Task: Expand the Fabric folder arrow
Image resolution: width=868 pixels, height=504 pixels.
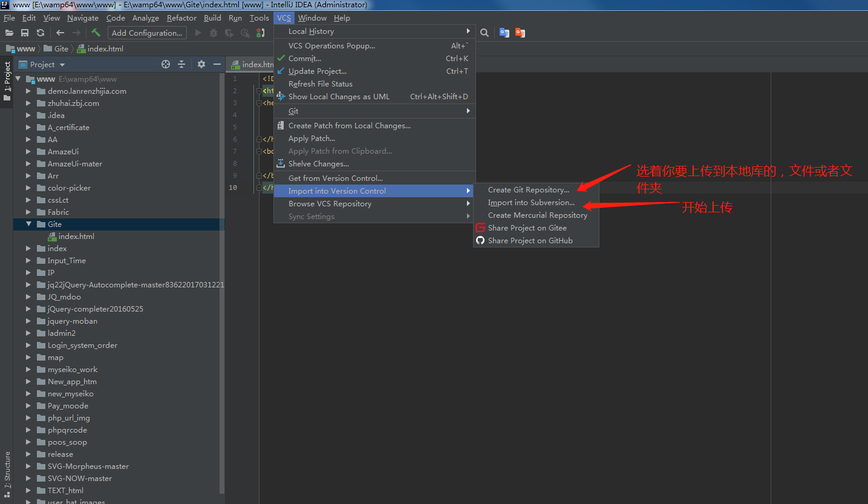Action: pos(28,212)
